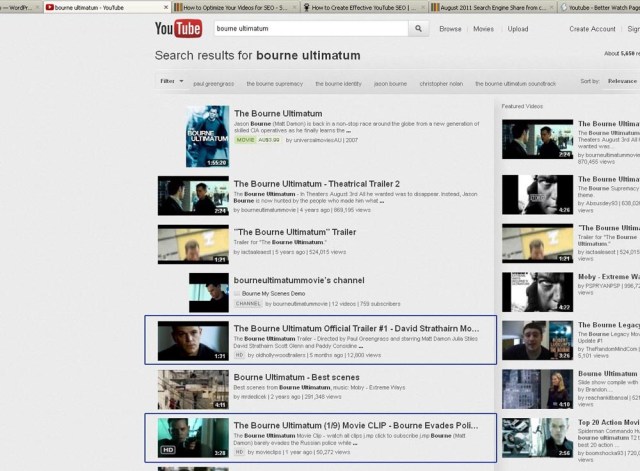Viewport: 640px width, 471px height.
Task: Open the Movies menu link
Action: [483, 29]
